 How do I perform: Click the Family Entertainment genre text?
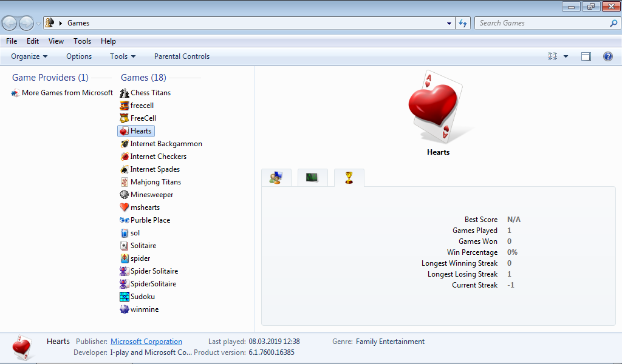pyautogui.click(x=390, y=342)
